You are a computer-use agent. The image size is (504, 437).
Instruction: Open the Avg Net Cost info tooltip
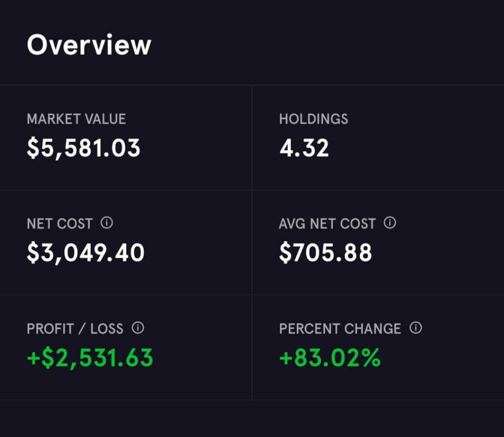coord(390,223)
